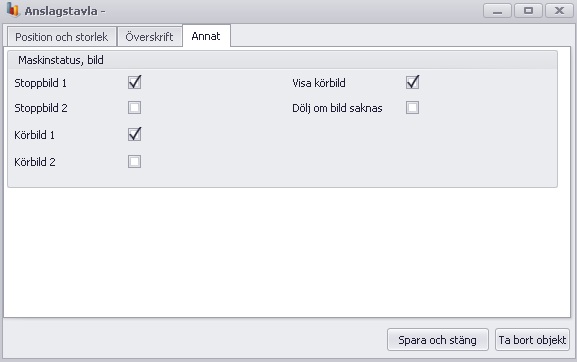The height and width of the screenshot is (362, 577).
Task: Open the Överskrift tab
Action: coord(149,37)
